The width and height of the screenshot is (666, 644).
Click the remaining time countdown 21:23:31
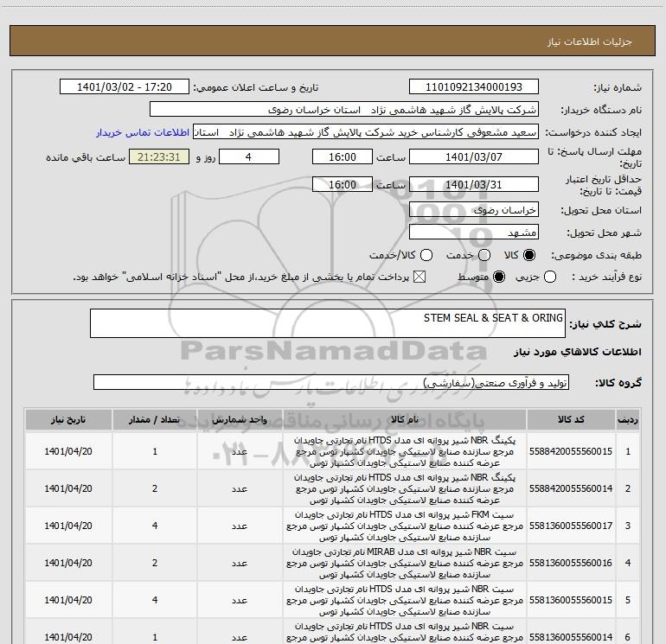[158, 156]
